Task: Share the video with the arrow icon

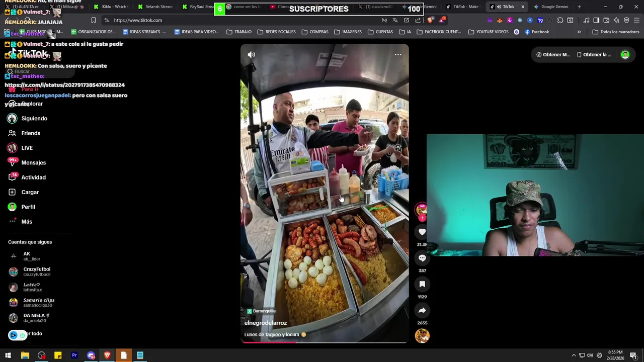Action: coord(422,310)
